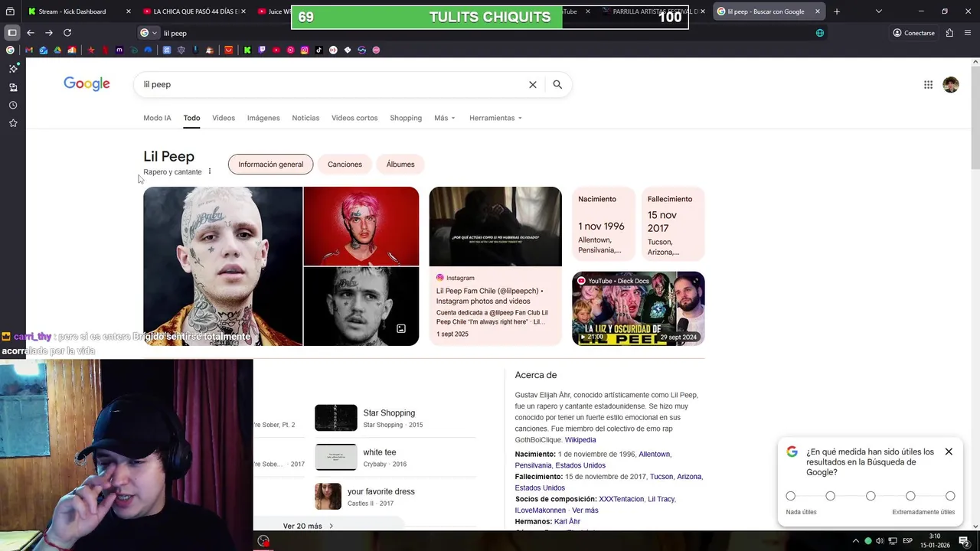
Task: Open the Wikipedia link in Acerca de
Action: (x=580, y=440)
